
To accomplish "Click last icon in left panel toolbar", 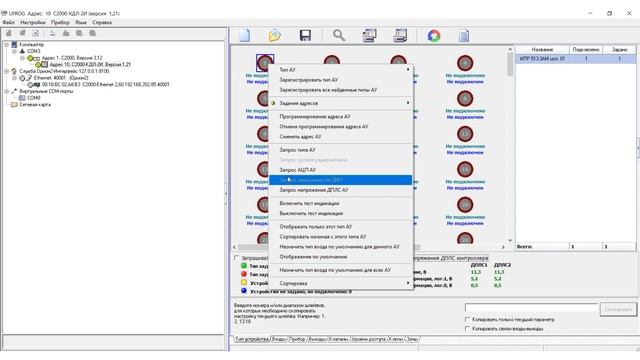I will [93, 33].
